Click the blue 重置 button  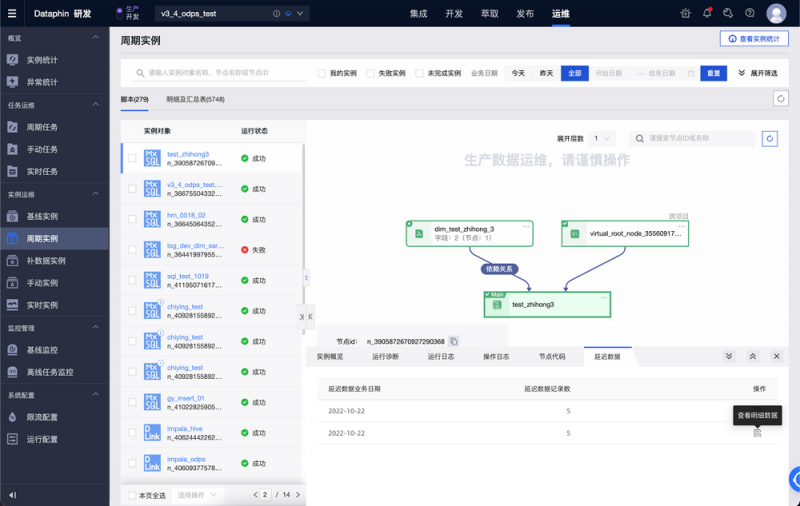pos(713,73)
